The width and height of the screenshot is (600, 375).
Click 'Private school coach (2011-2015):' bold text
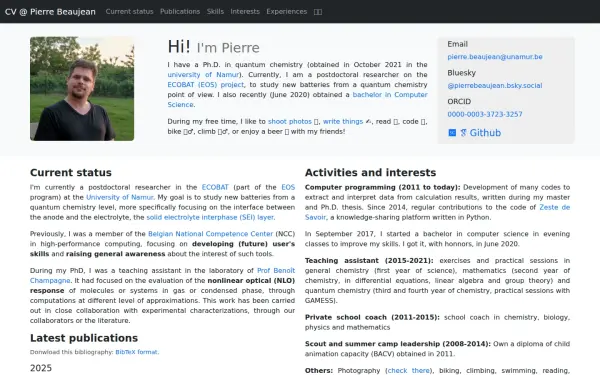click(372, 317)
